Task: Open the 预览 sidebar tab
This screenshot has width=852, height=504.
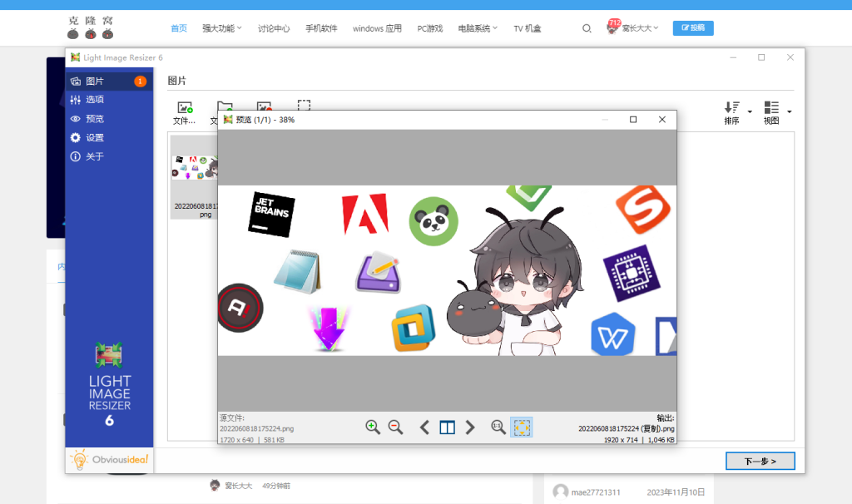Action: tap(109, 118)
